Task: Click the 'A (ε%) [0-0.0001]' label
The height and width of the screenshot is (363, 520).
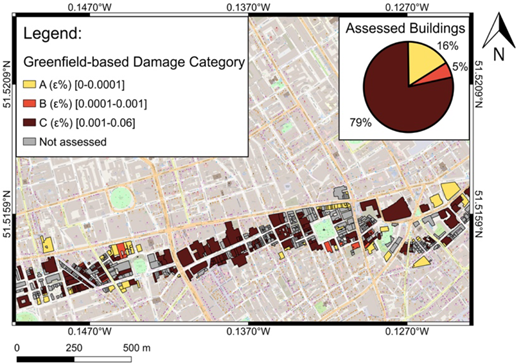Action: point(82,85)
